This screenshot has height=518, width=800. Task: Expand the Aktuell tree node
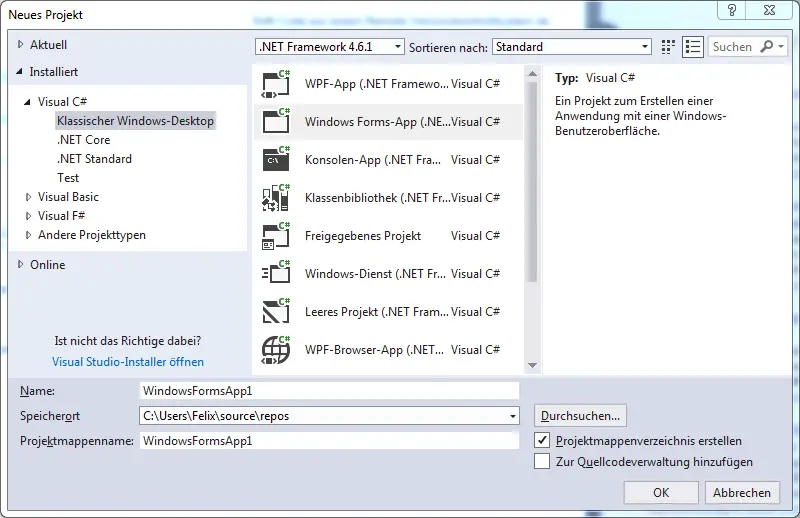(20, 44)
